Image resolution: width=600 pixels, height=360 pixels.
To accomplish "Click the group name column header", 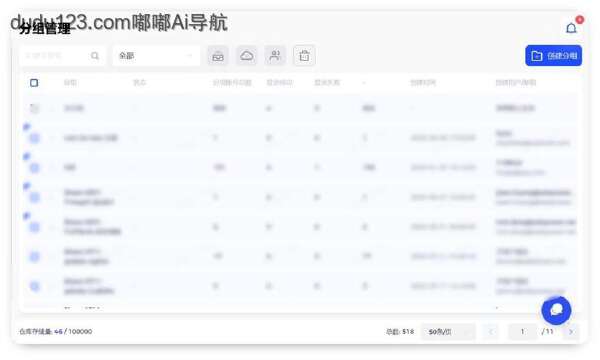I will 70,83.
